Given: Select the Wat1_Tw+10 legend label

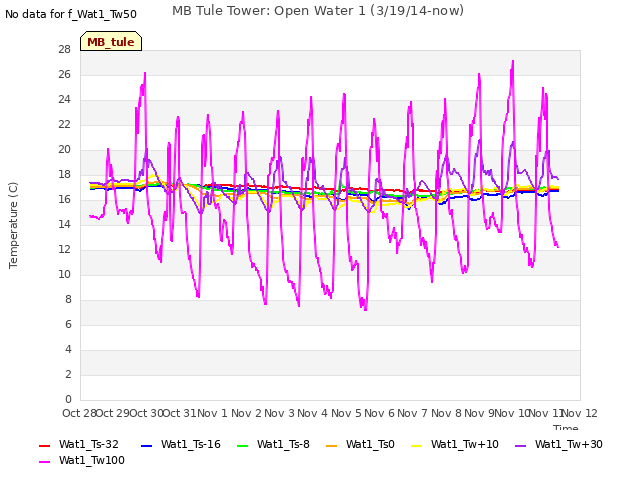Looking at the screenshot, I should click(464, 444).
